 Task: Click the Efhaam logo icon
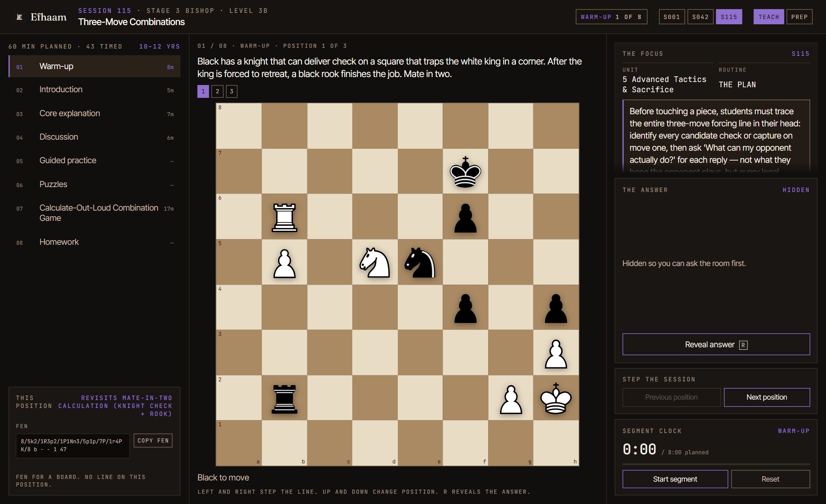click(19, 17)
